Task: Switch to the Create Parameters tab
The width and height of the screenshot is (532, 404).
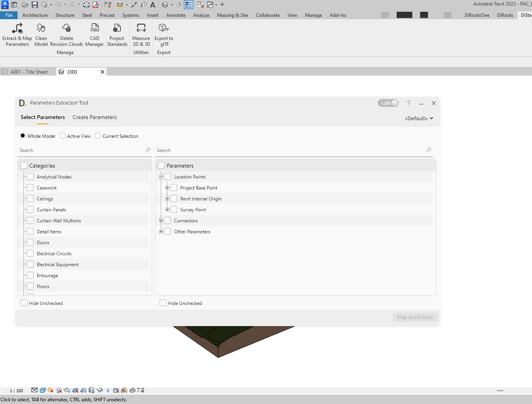Action: [94, 117]
